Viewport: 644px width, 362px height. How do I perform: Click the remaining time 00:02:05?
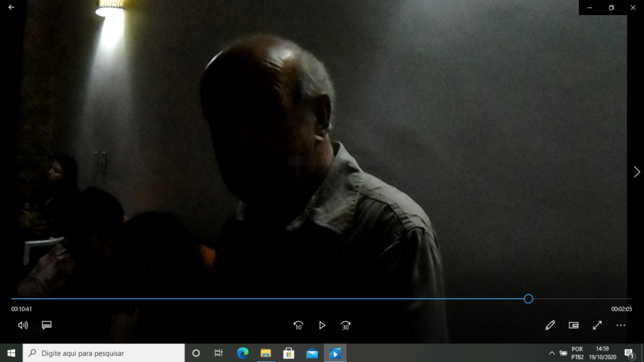click(621, 309)
